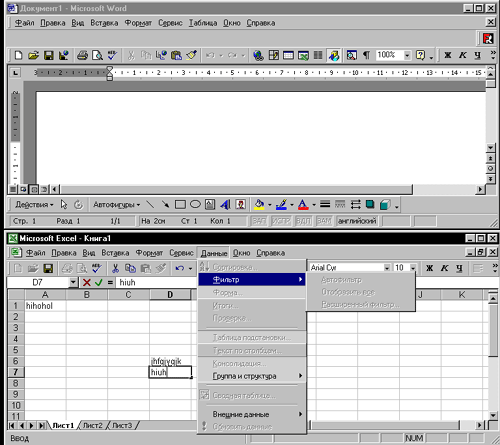The image size is (500, 445).
Task: Toggle Underline in the Excel toolbar
Action: 459,268
